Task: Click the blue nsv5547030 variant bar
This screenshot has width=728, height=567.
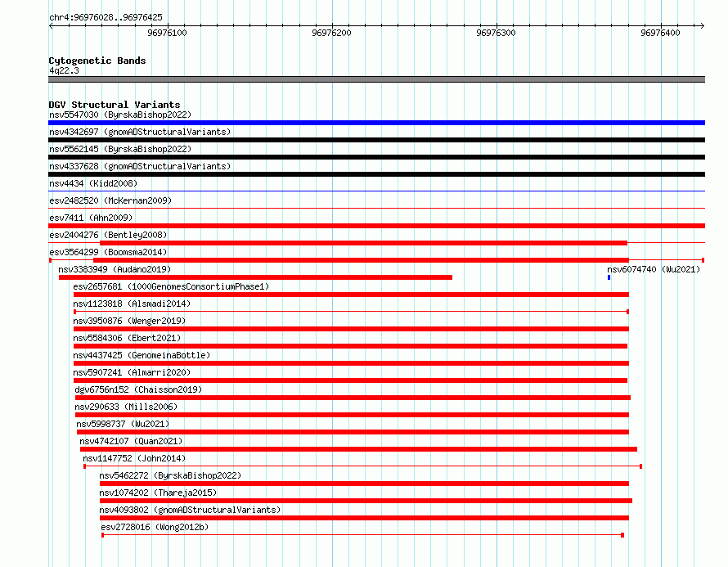Action: point(376,123)
